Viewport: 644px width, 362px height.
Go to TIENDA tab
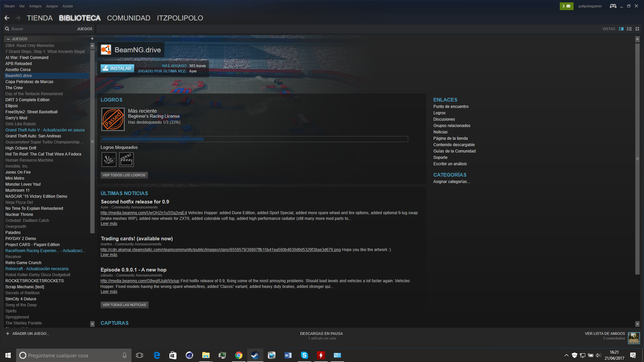[x=40, y=18]
